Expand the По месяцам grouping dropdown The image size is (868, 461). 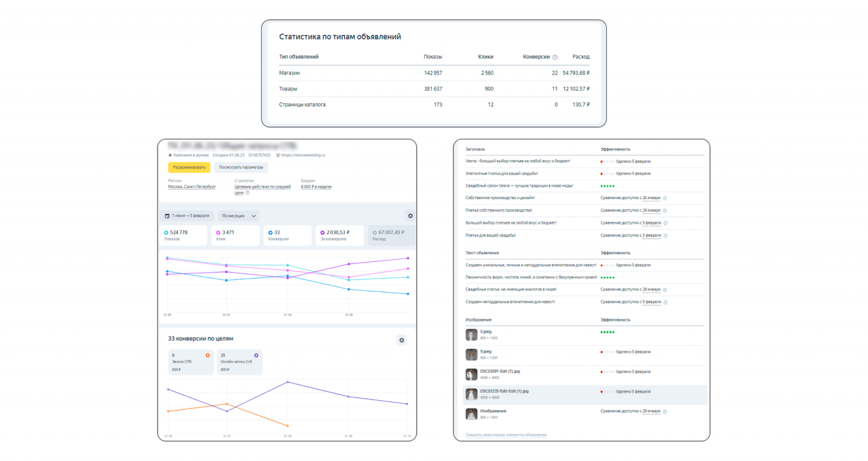238,216
